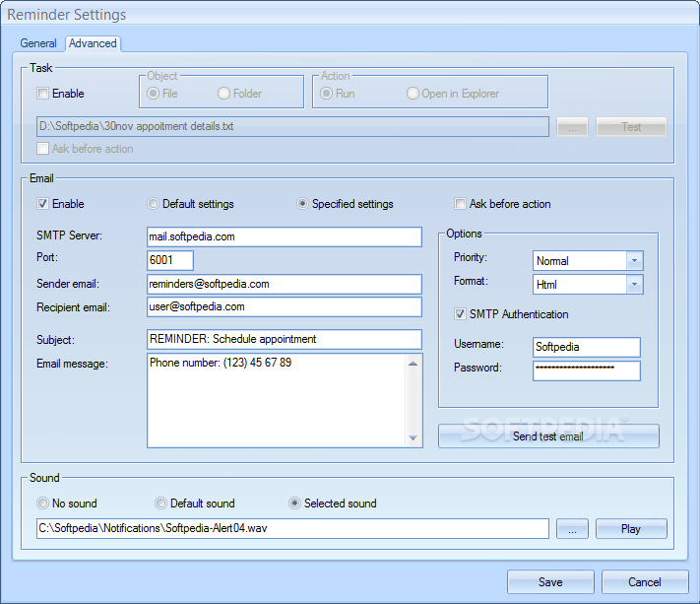Play the selected alert sound
700x604 pixels.
click(x=631, y=529)
